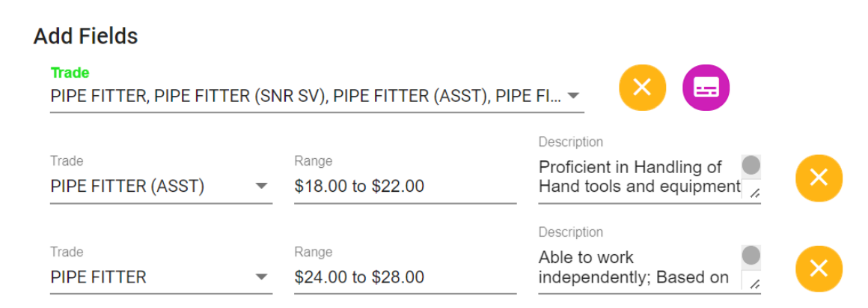Click resize handle of second description textarea
The width and height of the screenshot is (868, 308).
[x=754, y=284]
